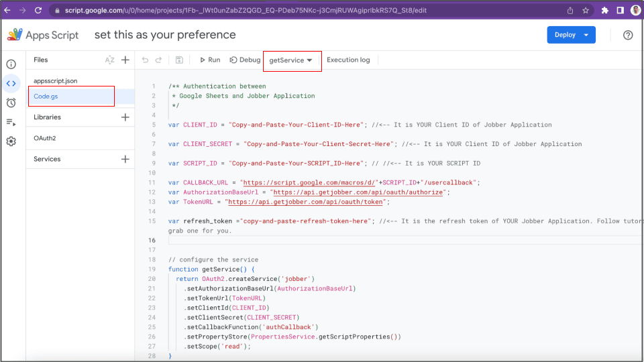Open the help question mark icon

click(x=628, y=35)
